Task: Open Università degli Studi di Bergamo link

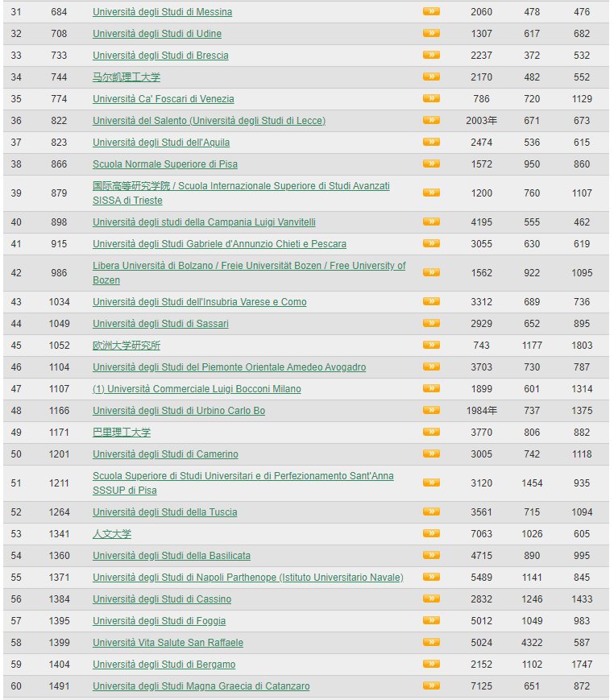Action: (x=164, y=665)
